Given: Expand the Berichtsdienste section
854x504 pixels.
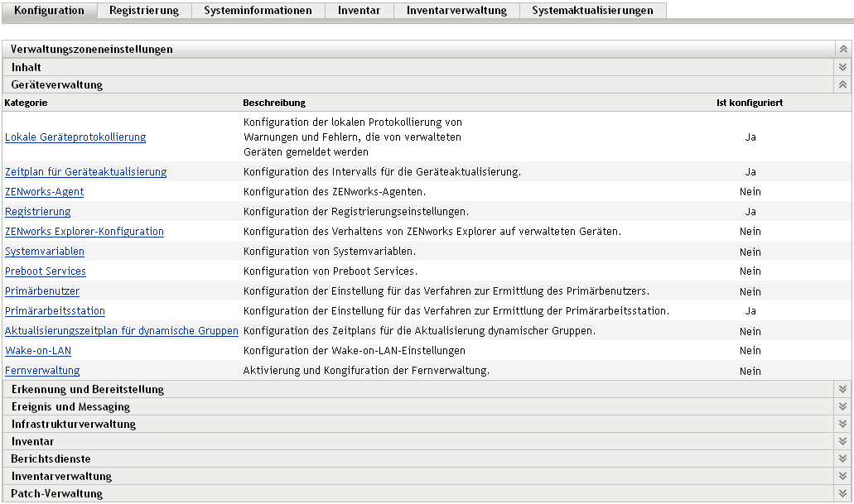Looking at the screenshot, I should tap(842, 458).
